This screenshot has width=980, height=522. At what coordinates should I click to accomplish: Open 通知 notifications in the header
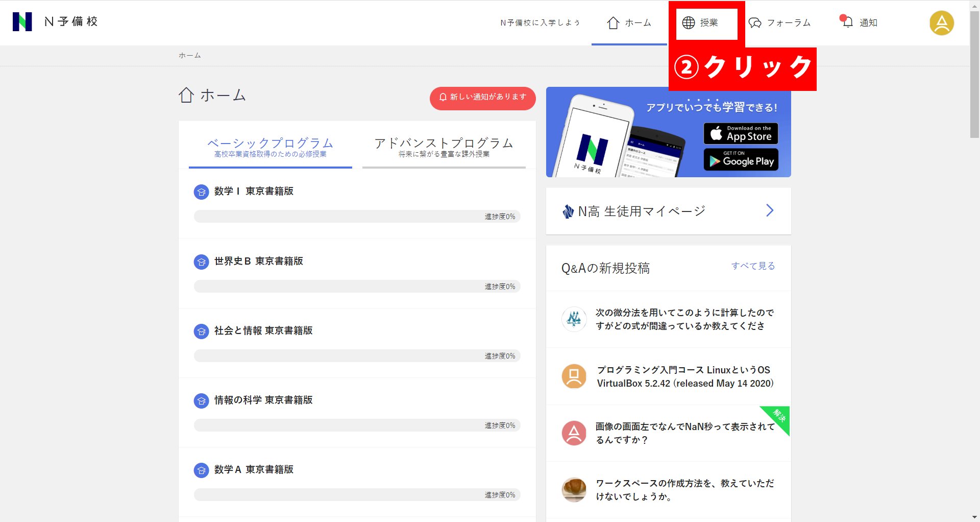click(x=859, y=22)
